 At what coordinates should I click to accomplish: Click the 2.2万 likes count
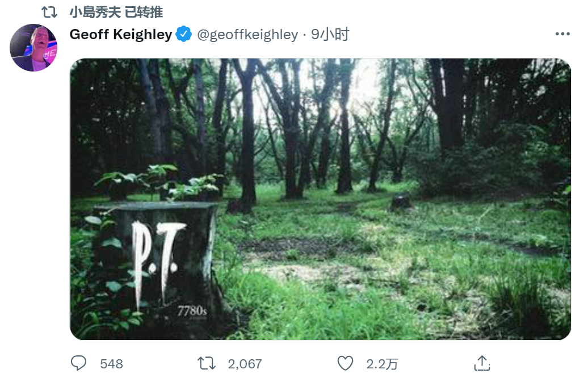pos(382,364)
